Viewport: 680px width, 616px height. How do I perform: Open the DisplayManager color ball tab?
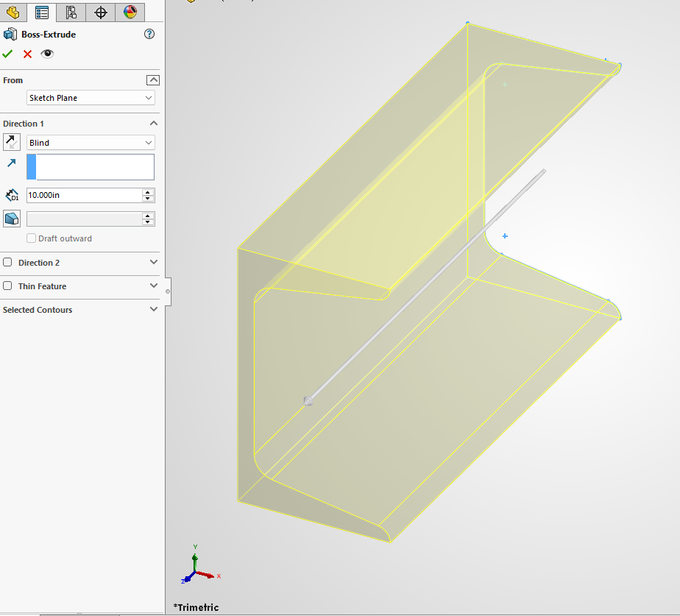coord(130,13)
